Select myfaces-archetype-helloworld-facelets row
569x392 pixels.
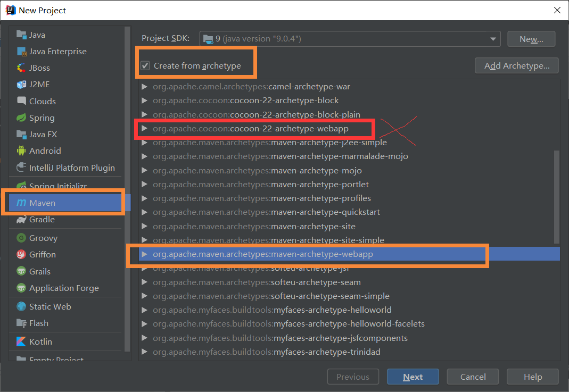pyautogui.click(x=349, y=324)
